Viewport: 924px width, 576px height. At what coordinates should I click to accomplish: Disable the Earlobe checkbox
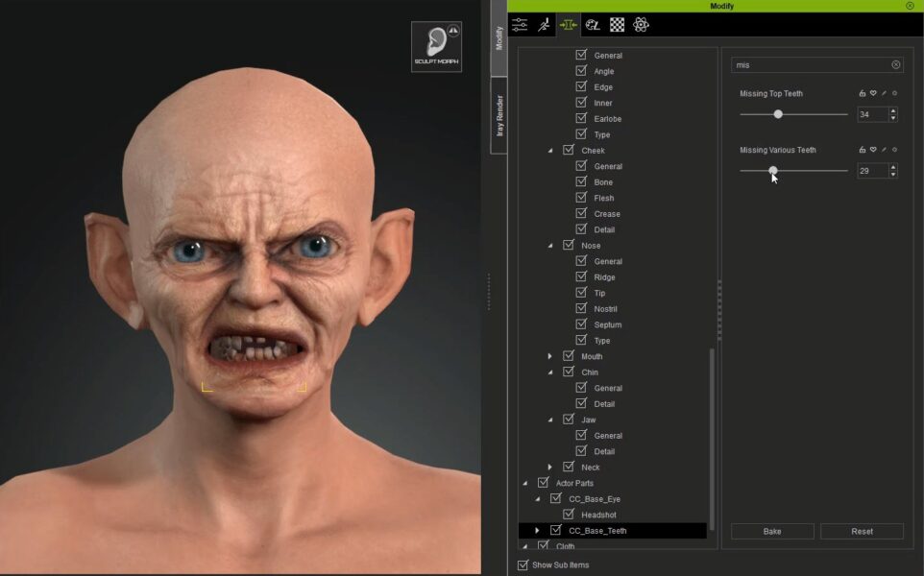click(x=581, y=118)
